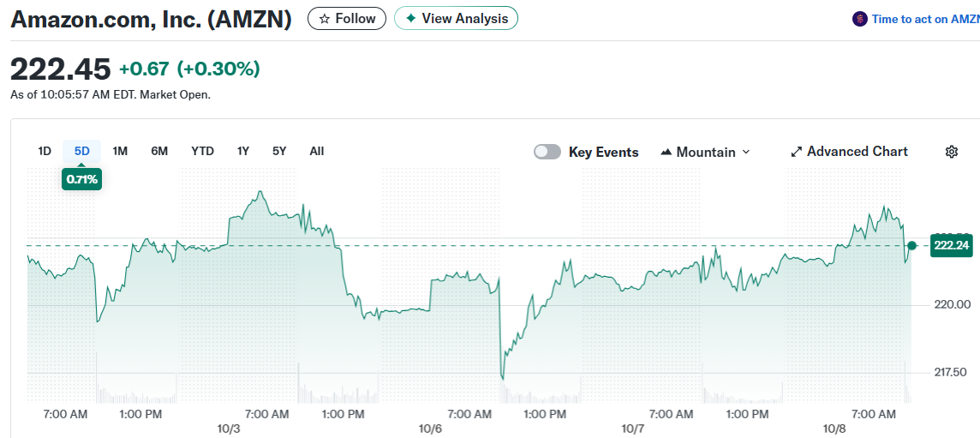
Task: Click the sparkle icon on View Analysis
Action: (x=411, y=19)
